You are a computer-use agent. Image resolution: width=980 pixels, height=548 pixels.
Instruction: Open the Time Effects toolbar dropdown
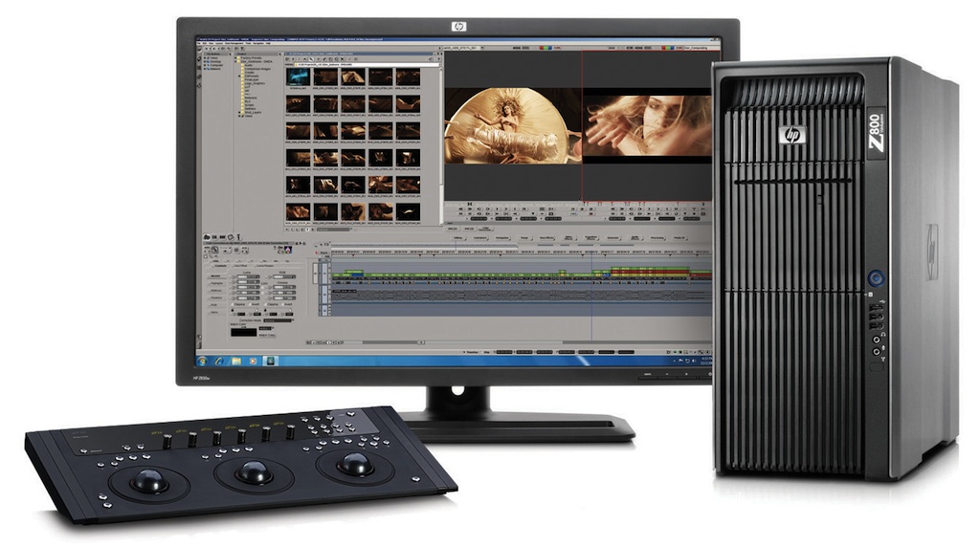(x=546, y=238)
